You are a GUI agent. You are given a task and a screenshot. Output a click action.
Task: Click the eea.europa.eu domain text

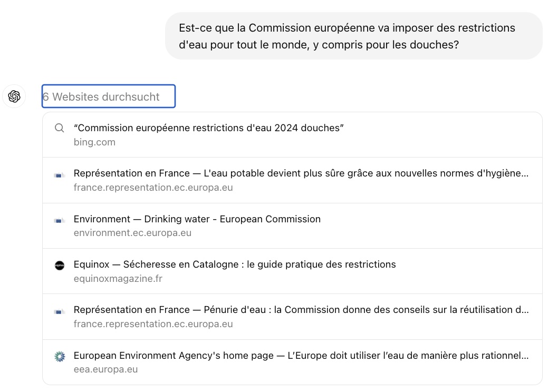pos(106,369)
